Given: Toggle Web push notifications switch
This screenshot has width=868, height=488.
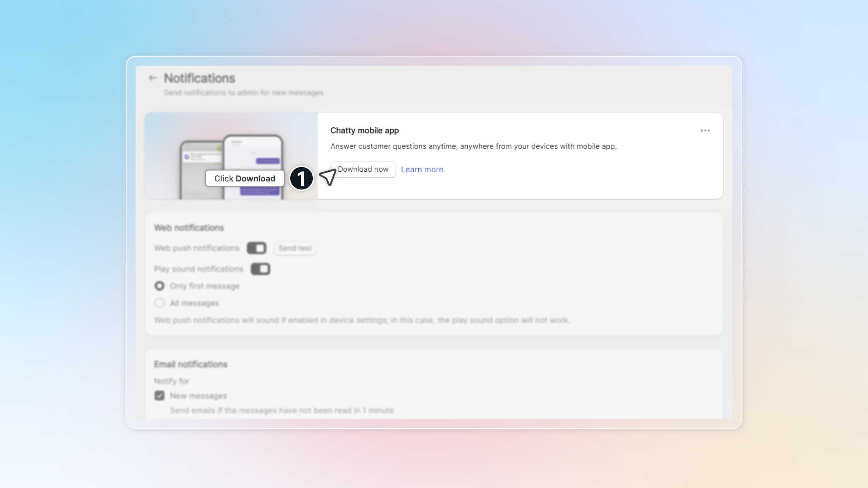Looking at the screenshot, I should (256, 248).
